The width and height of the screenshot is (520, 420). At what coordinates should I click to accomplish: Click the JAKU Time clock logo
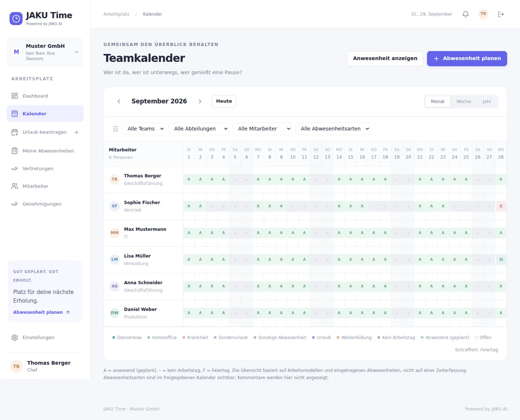(x=16, y=19)
